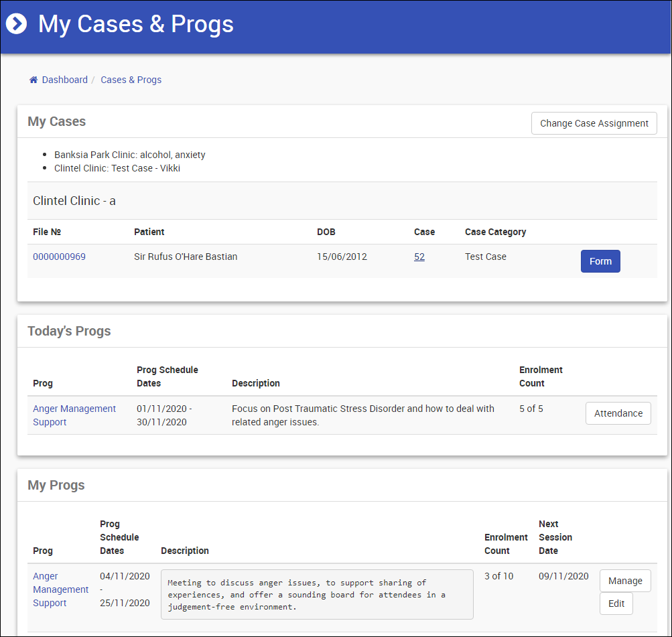Click the prog description text box

tap(317, 595)
